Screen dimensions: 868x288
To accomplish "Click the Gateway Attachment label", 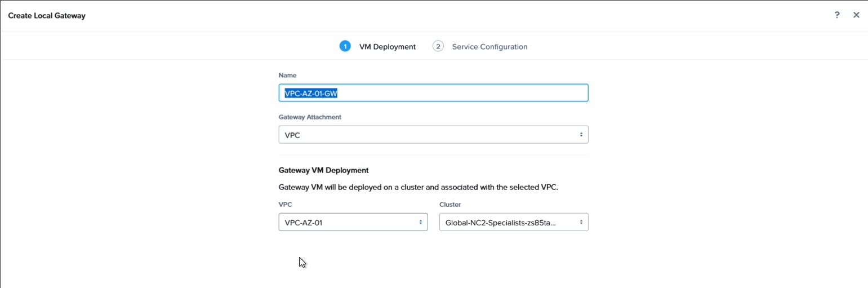I will tap(310, 117).
